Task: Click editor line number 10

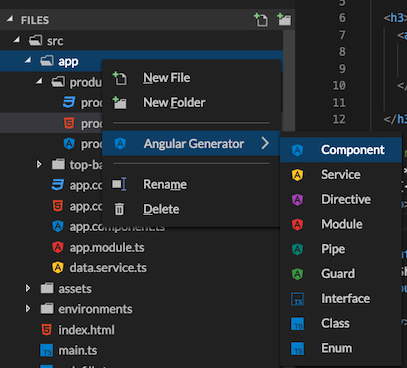Action: [339, 85]
